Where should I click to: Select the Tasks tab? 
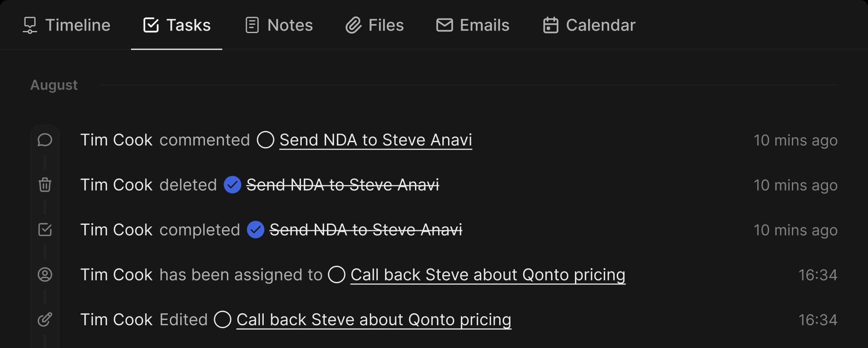pyautogui.click(x=177, y=25)
